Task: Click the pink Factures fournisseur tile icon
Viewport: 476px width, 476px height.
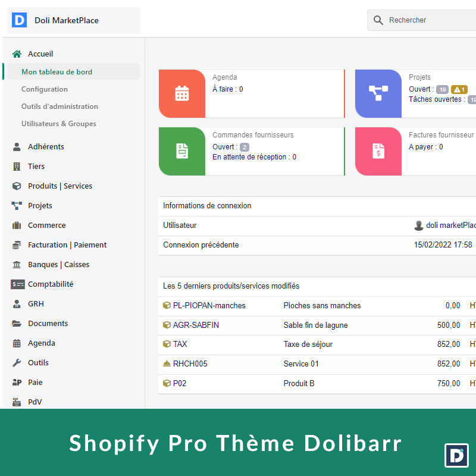Action: (378, 151)
